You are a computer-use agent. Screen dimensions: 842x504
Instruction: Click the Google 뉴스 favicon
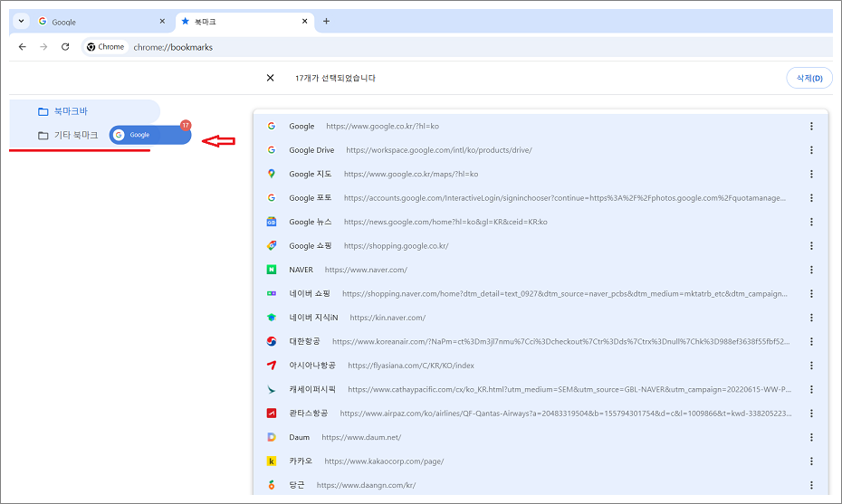coord(272,222)
